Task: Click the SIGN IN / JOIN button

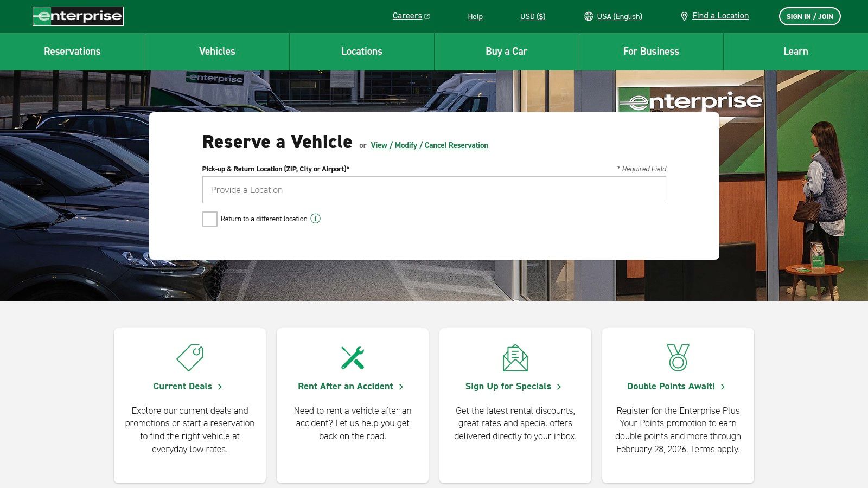Action: (x=810, y=16)
